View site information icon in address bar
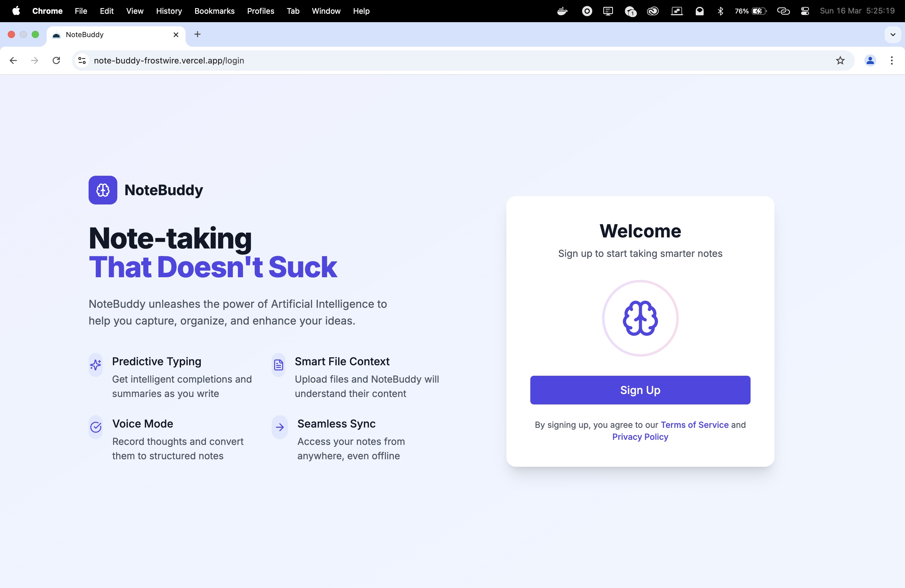This screenshot has height=588, width=905. point(82,60)
